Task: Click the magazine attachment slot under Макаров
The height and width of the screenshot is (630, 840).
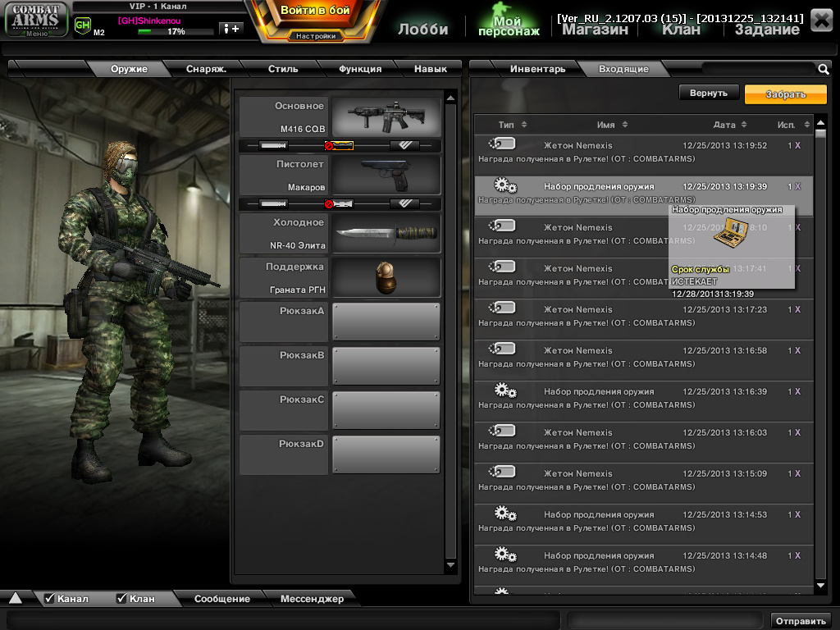Action: tap(405, 203)
